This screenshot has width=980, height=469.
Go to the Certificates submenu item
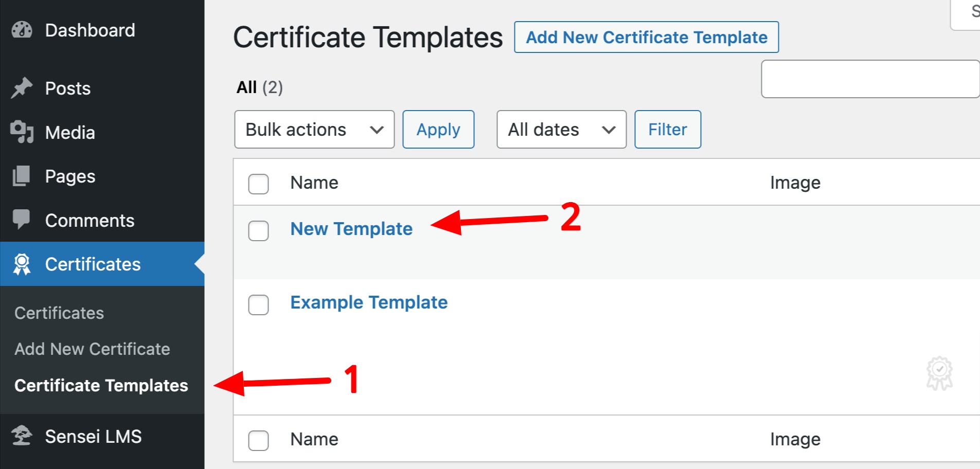click(x=59, y=313)
